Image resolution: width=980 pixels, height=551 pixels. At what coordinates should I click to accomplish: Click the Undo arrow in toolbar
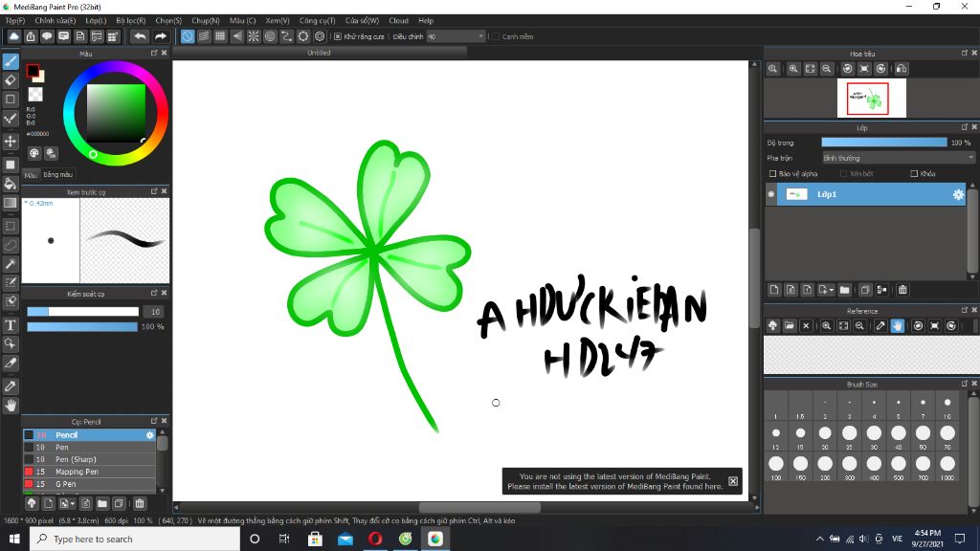point(140,36)
